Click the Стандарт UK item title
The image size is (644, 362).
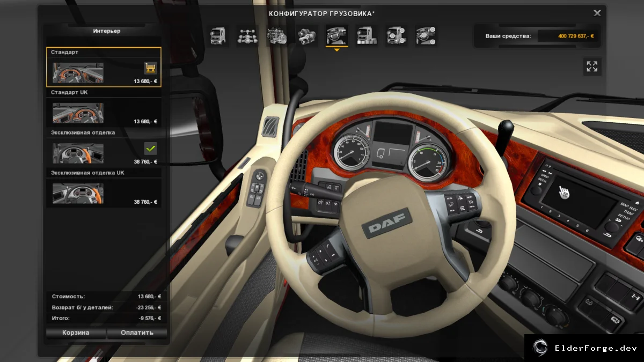pos(69,92)
